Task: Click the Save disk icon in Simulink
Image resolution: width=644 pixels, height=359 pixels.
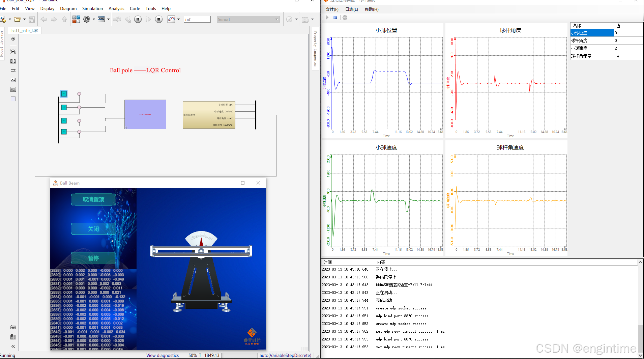Action: tap(32, 19)
